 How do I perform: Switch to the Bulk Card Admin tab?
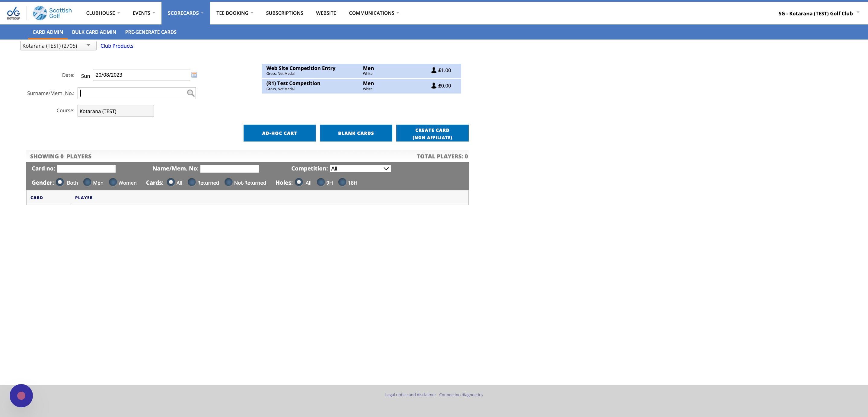pyautogui.click(x=94, y=32)
